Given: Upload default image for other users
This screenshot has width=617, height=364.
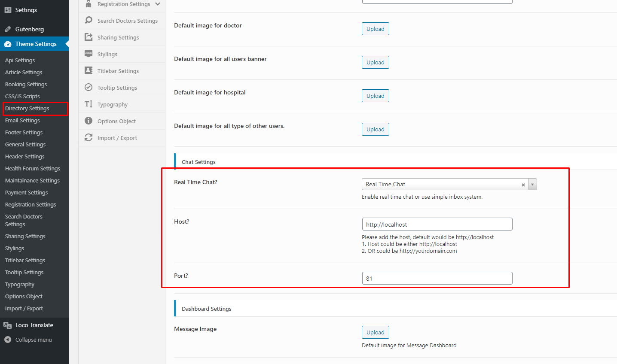Looking at the screenshot, I should click(x=376, y=129).
